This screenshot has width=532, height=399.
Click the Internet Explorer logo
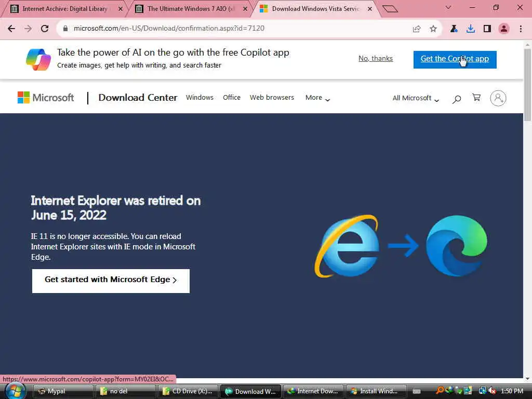(347, 246)
